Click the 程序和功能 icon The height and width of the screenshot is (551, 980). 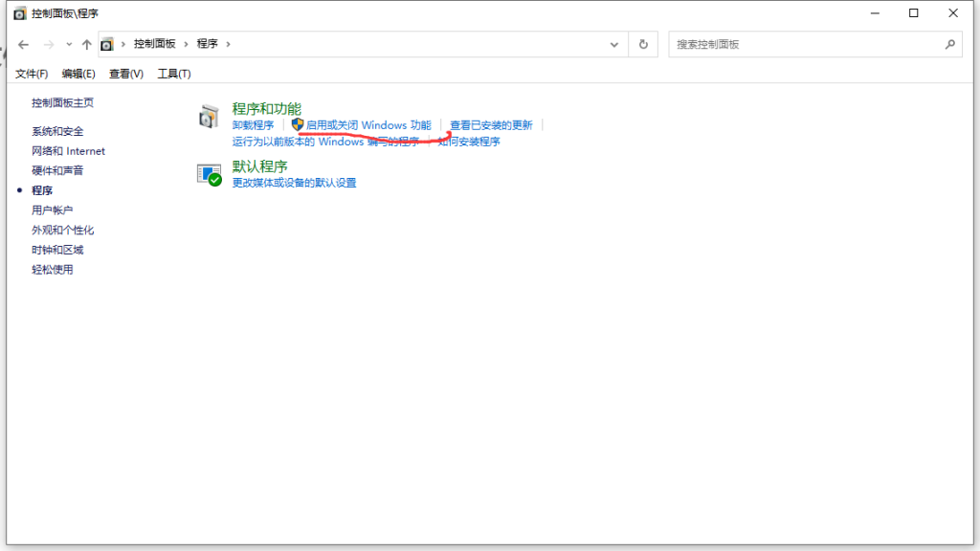pyautogui.click(x=209, y=117)
